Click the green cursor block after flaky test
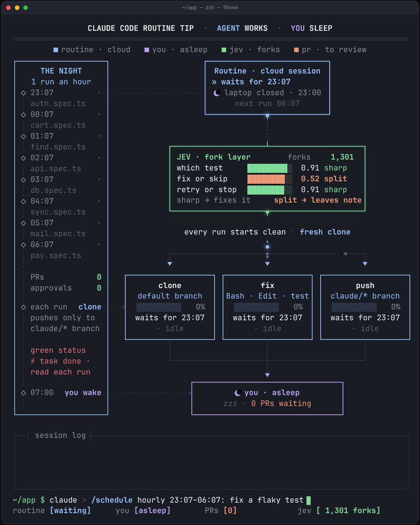Image resolution: width=420 pixels, height=525 pixels. point(308,500)
